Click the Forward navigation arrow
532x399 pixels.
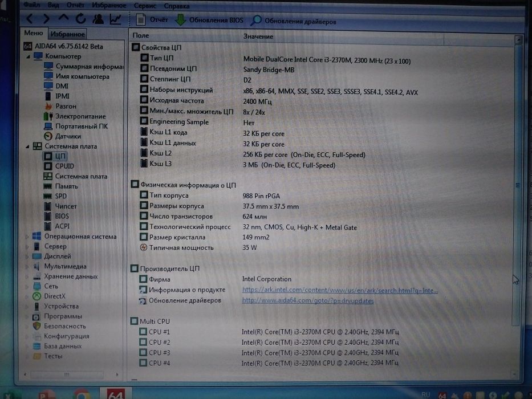click(x=46, y=19)
